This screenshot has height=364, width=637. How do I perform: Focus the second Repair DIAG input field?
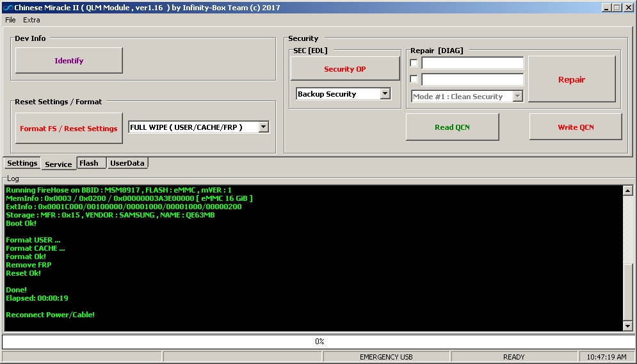pyautogui.click(x=472, y=79)
